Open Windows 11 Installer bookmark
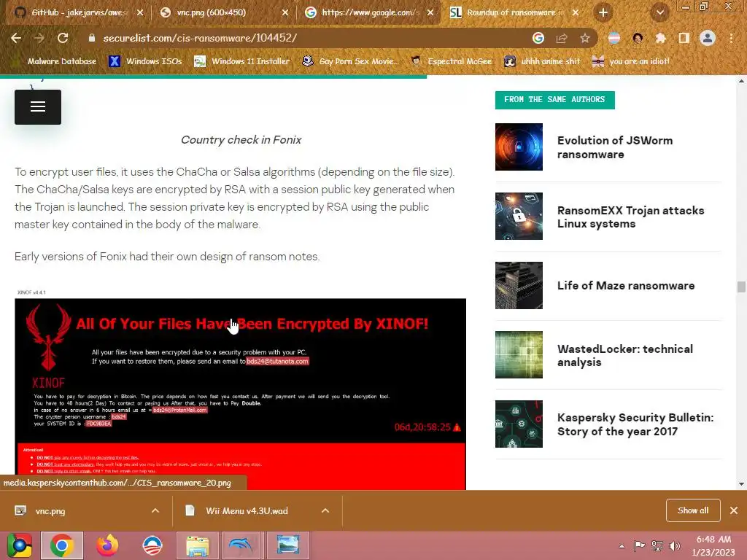747x560 pixels. tap(242, 61)
